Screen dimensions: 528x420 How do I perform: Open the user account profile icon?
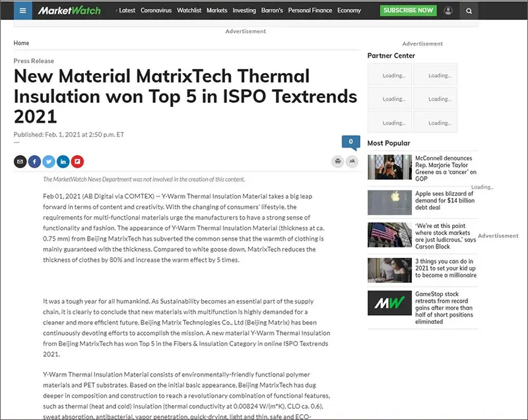click(449, 11)
